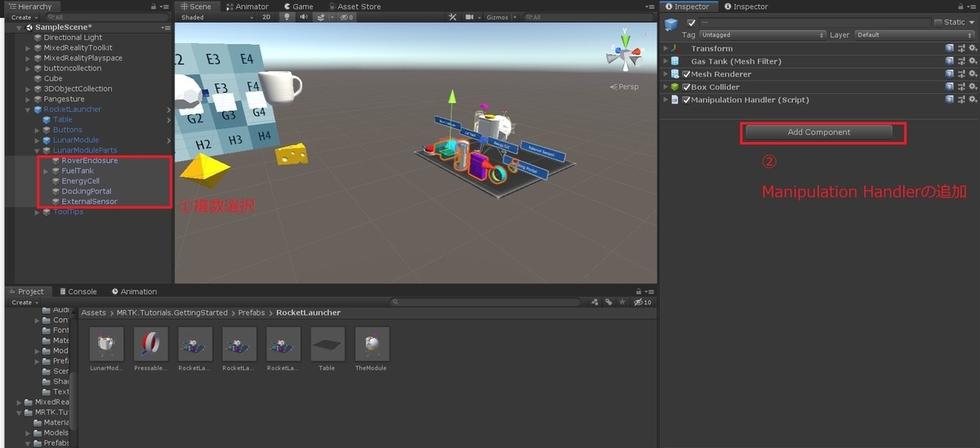Screen dimensions: 980x448
Task: Switch to the Animation tab
Action: point(134,291)
